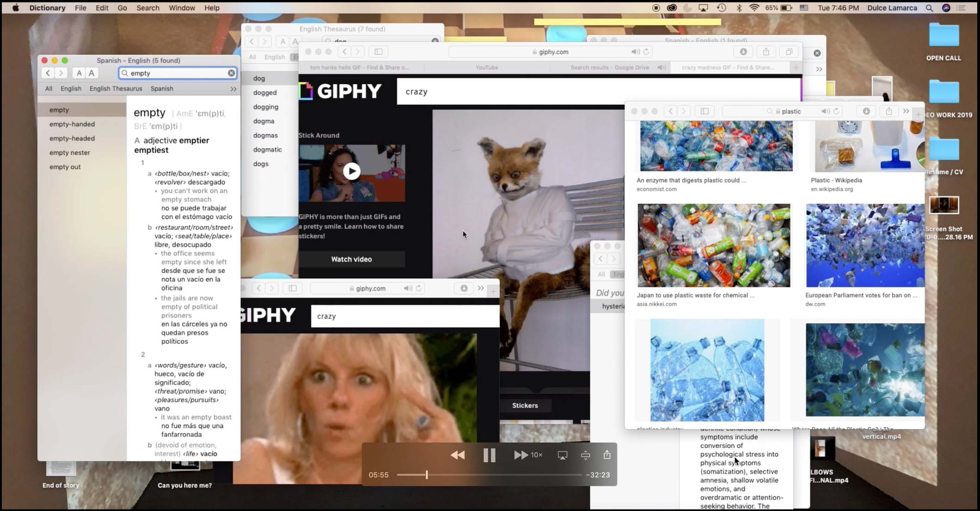Click the top GIPHY 'crazy' search field
980x511 pixels.
click(598, 91)
